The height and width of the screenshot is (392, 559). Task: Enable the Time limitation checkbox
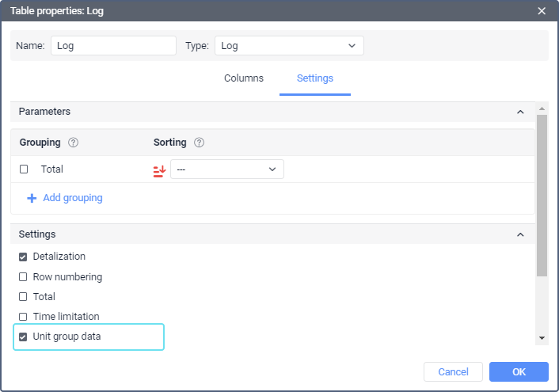23,317
